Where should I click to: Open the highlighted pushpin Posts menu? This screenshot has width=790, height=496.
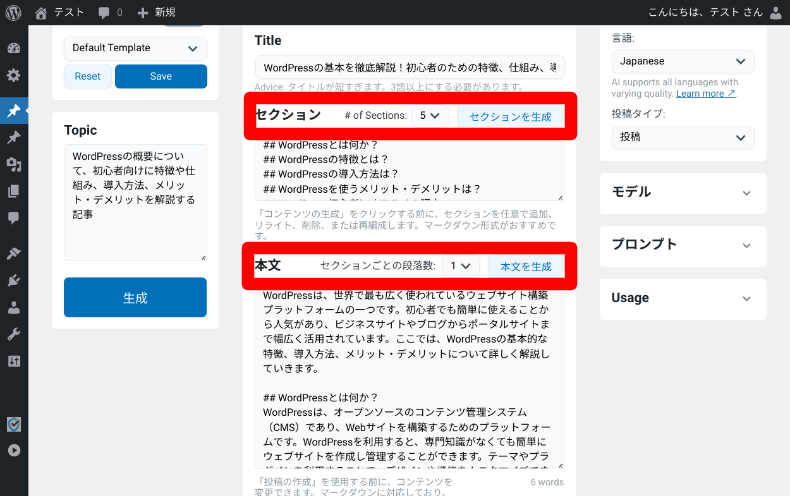(14, 110)
